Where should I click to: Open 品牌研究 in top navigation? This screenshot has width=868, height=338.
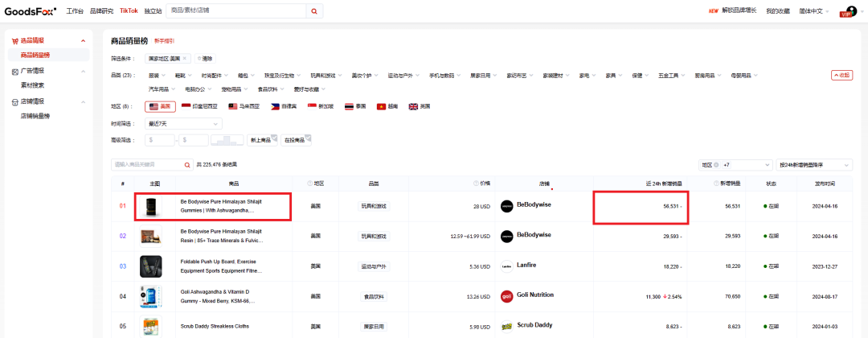101,11
